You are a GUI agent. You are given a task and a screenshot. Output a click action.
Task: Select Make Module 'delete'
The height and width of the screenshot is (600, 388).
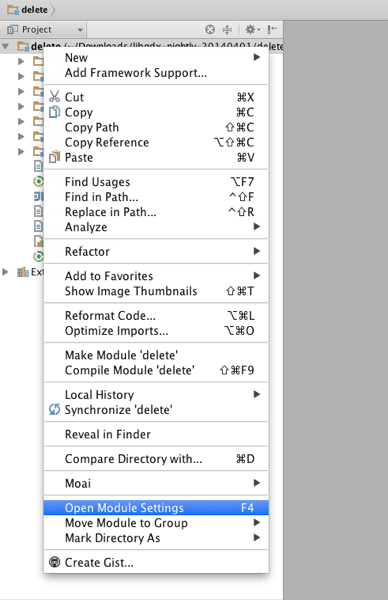point(156,355)
